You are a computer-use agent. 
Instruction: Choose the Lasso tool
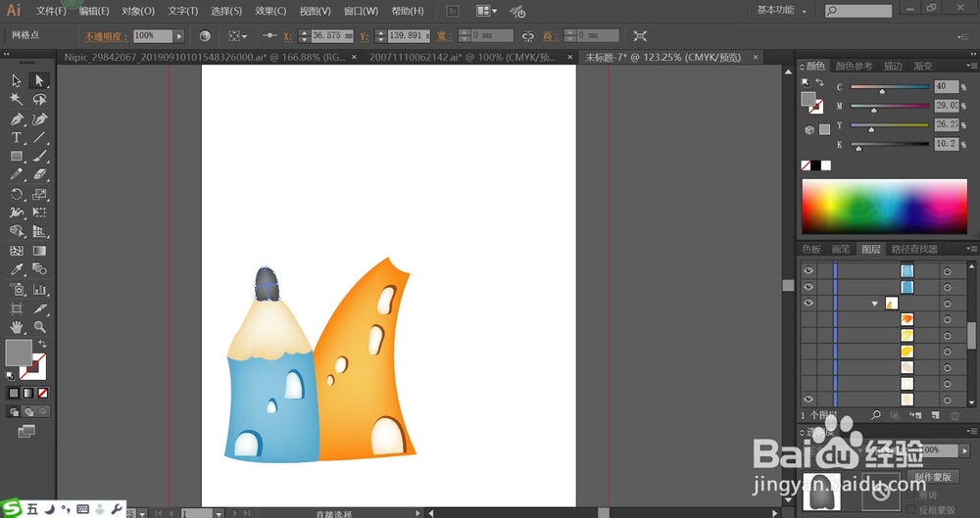pyautogui.click(x=39, y=99)
